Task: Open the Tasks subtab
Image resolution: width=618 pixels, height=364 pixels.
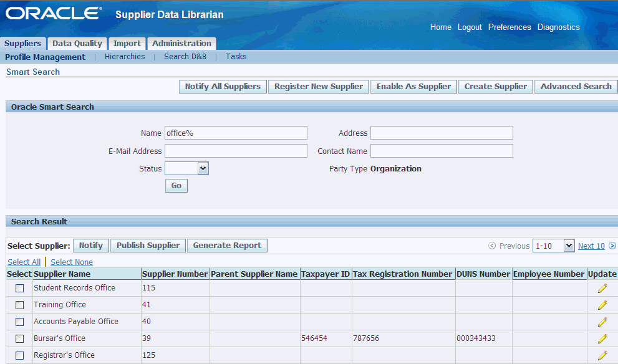Action: [236, 57]
